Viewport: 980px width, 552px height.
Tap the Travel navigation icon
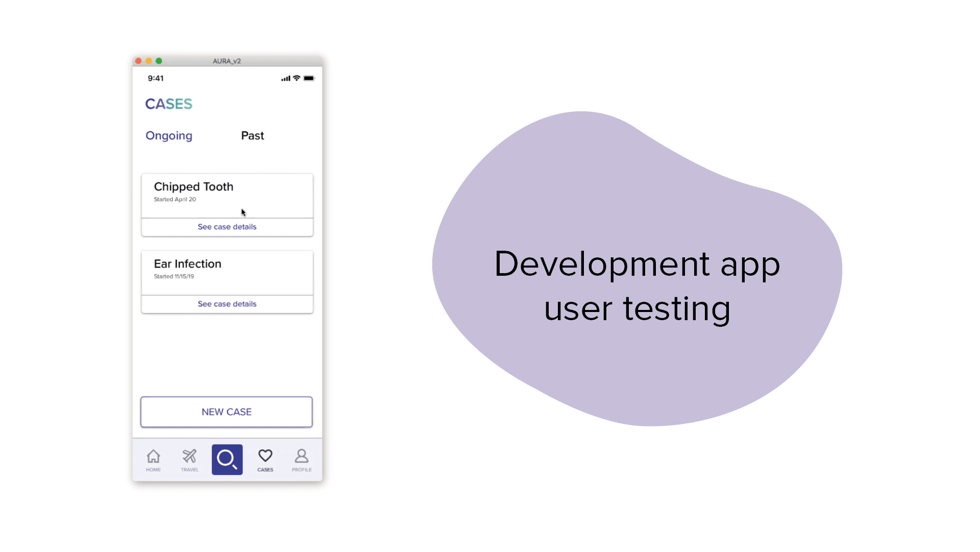[190, 459]
